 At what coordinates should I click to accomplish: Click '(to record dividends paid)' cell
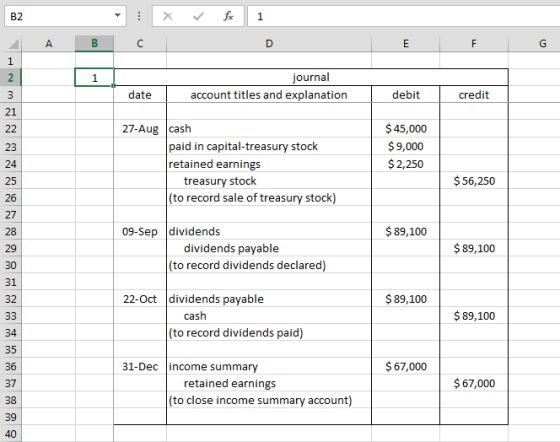(x=269, y=333)
